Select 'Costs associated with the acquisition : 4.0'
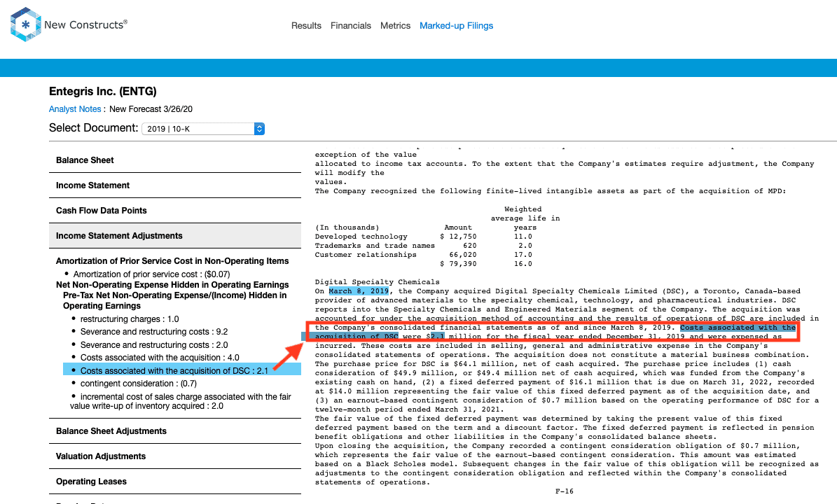 pyautogui.click(x=160, y=357)
